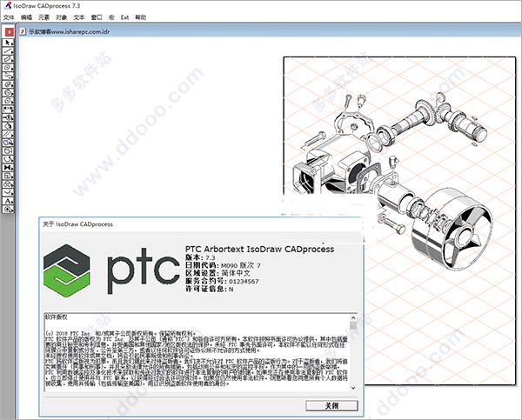This screenshot has width=522, height=420.
Task: Click the service contract number '01234567'
Action: coord(244,281)
